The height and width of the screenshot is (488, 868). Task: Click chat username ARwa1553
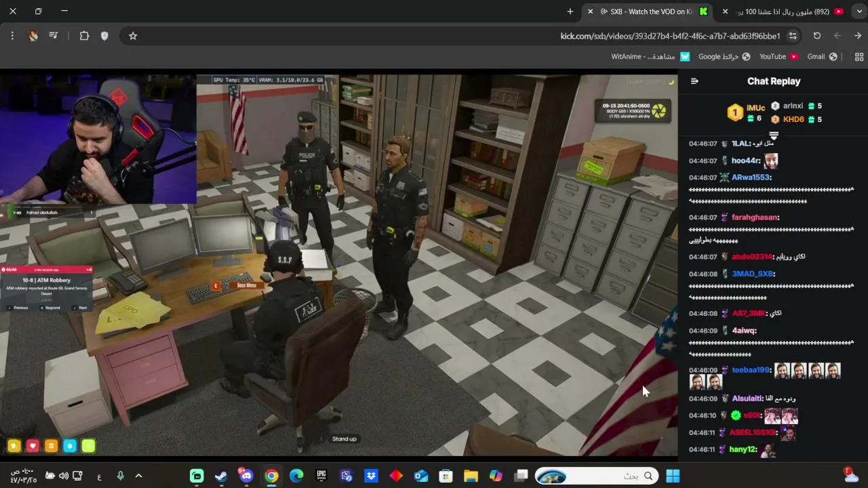click(x=751, y=178)
